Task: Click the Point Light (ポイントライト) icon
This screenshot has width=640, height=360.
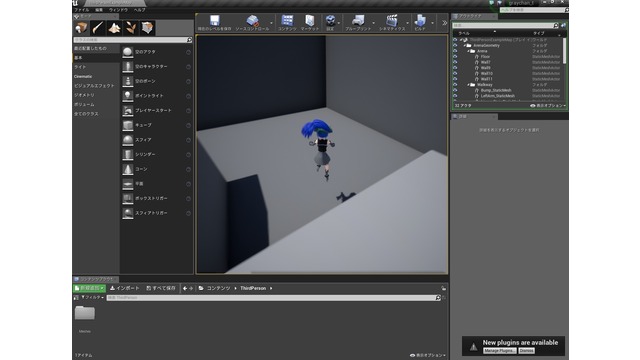Action: [128, 96]
